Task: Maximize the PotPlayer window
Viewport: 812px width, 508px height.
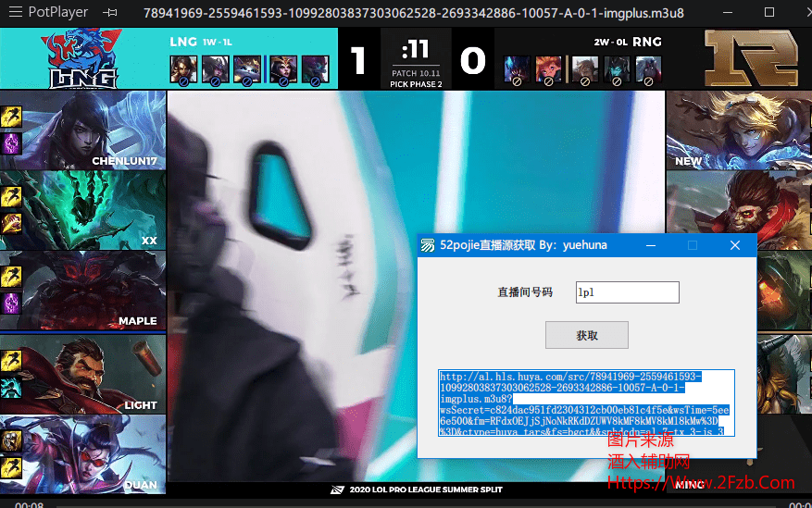Action: 769,12
